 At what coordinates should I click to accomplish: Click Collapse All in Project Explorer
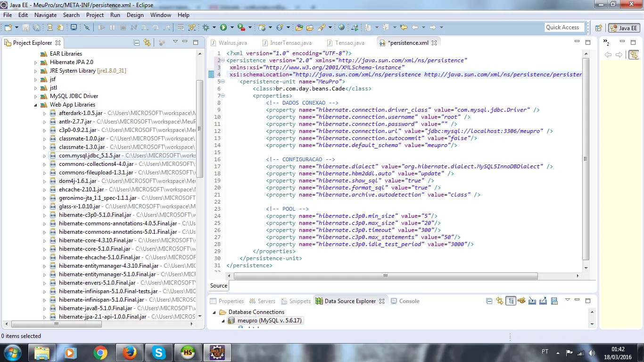click(x=137, y=42)
